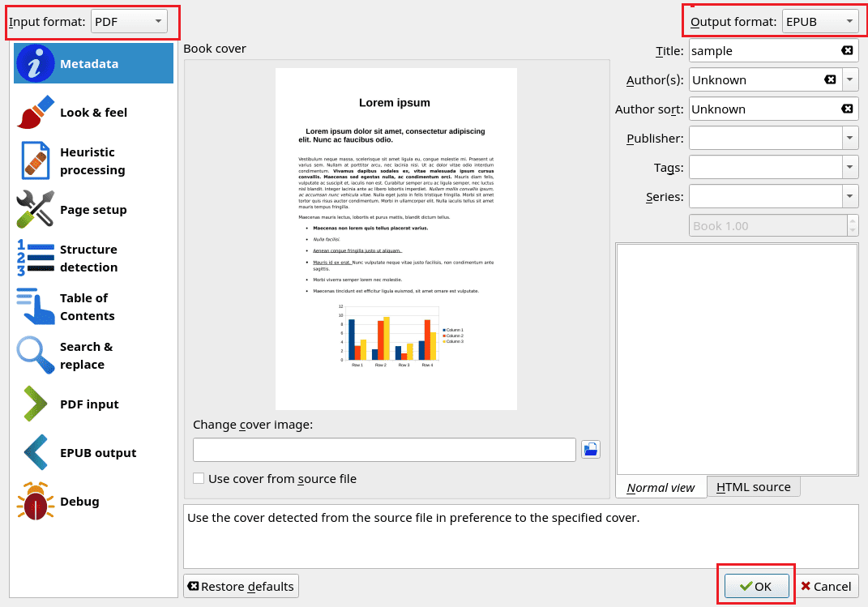Select EPUB output label
868x607 pixels.
(98, 453)
